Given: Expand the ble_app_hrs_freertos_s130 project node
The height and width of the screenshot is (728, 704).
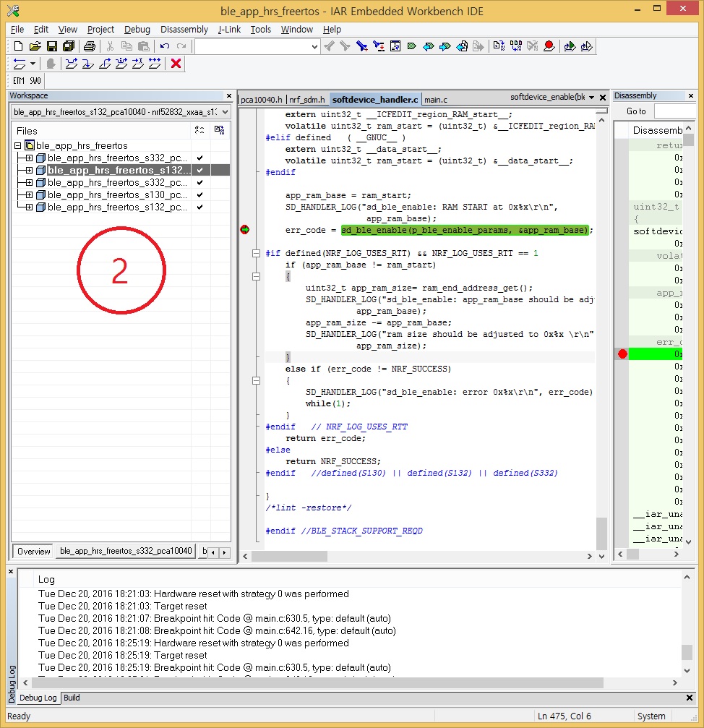Looking at the screenshot, I should 29,194.
